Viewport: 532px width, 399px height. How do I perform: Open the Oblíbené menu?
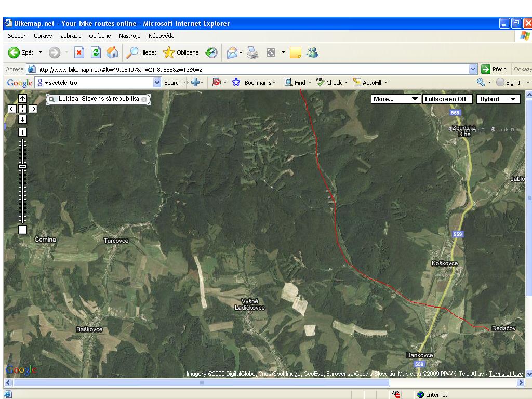[100, 36]
